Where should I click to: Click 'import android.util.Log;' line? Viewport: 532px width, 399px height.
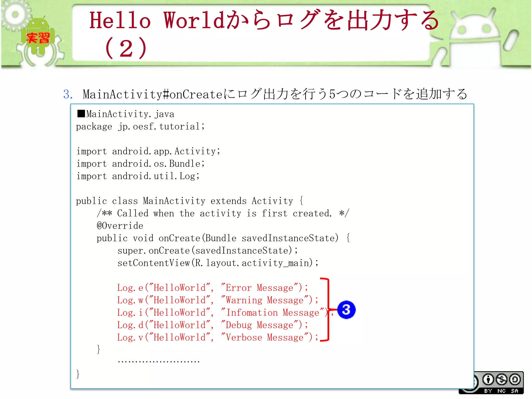pos(138,176)
